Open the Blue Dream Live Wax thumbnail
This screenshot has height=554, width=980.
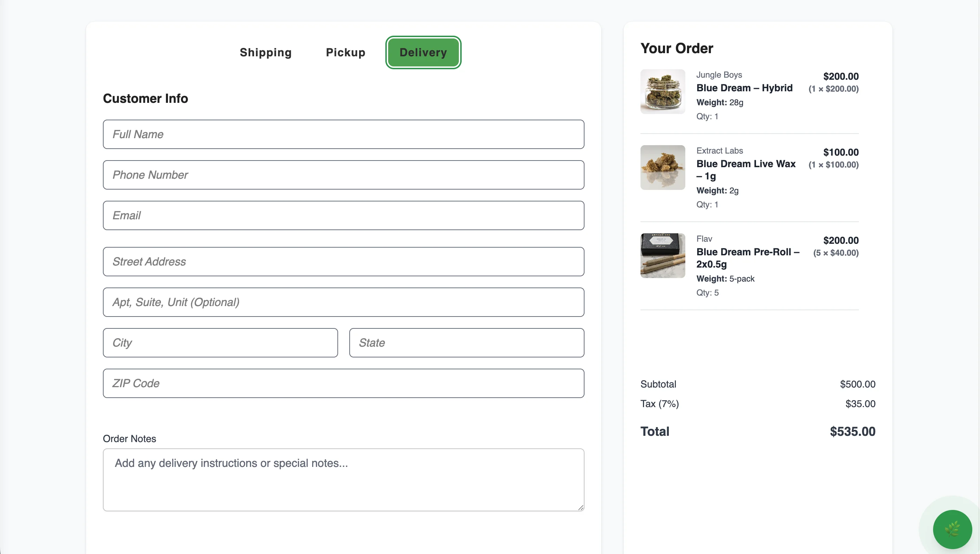click(x=663, y=168)
